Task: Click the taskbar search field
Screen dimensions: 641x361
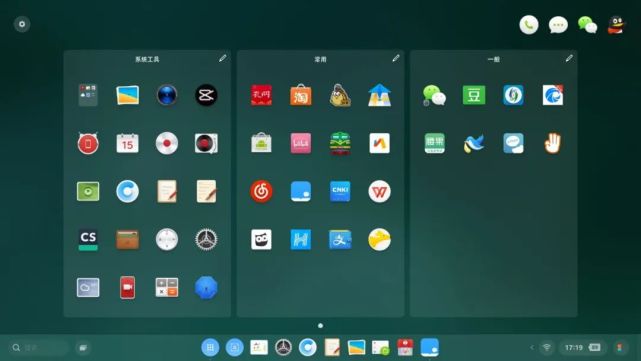Action: click(38, 348)
